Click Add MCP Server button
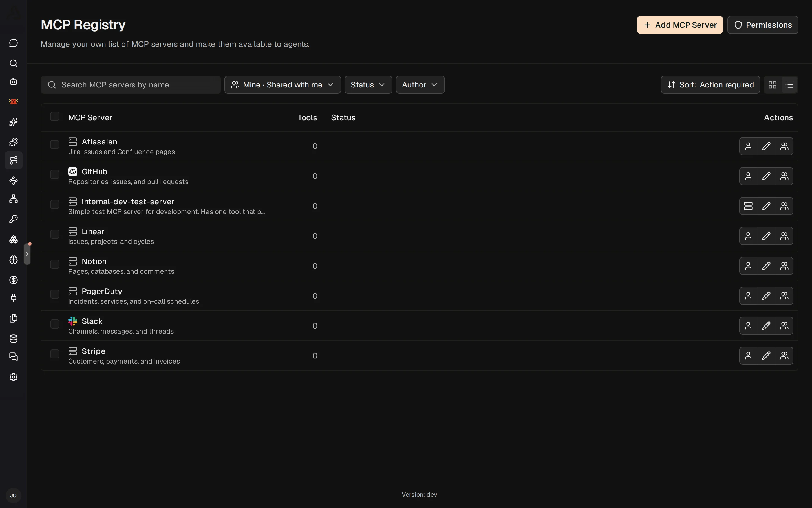The width and height of the screenshot is (812, 508). point(680,25)
